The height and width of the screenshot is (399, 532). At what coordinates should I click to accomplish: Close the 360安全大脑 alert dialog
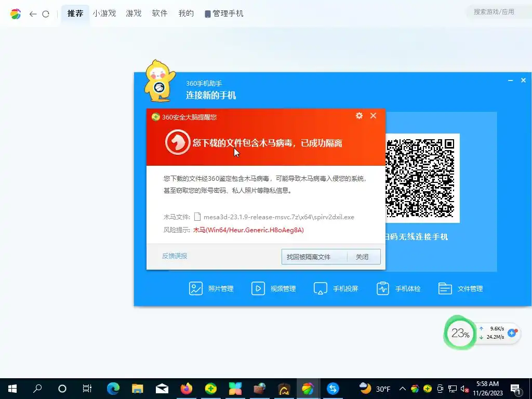(x=373, y=116)
